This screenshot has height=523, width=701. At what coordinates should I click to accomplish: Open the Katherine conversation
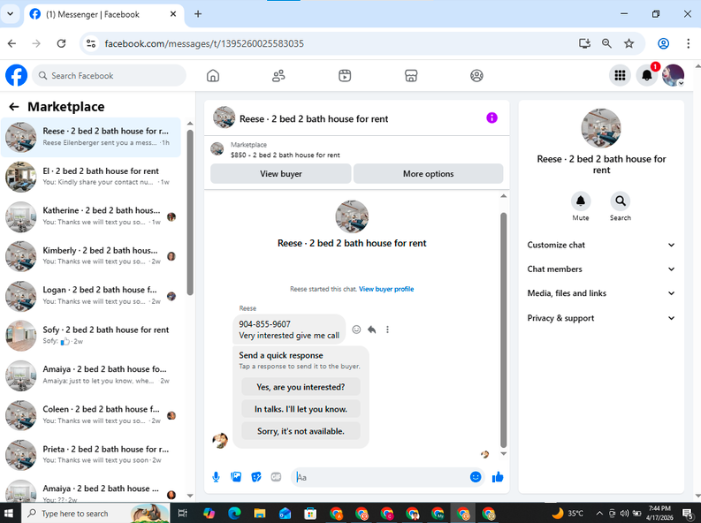click(91, 216)
